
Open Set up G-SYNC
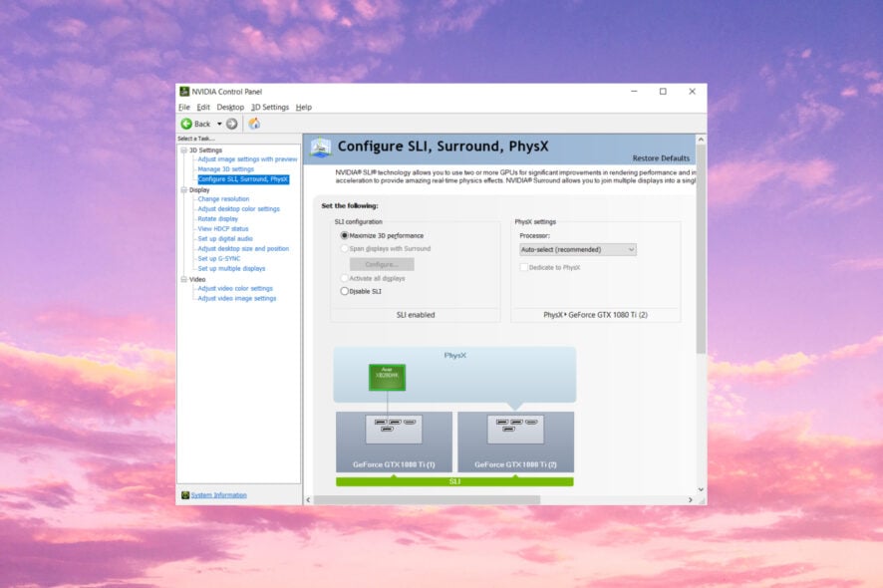coord(219,258)
